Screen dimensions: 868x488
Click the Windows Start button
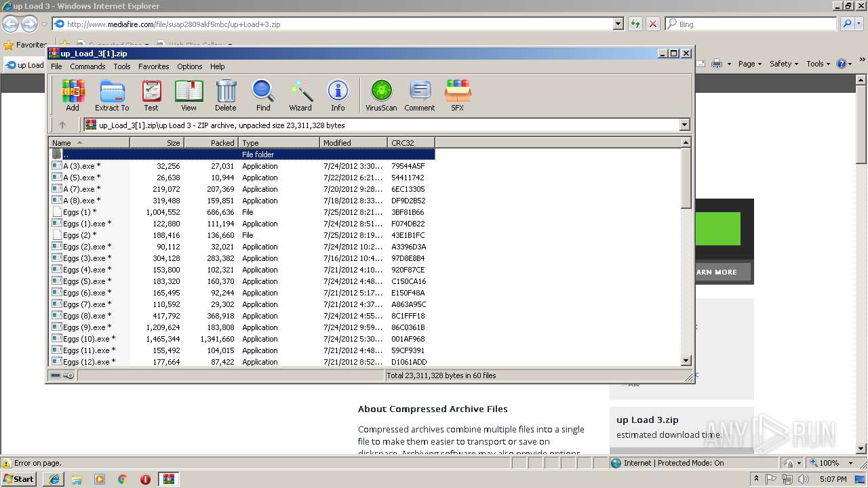(19, 479)
